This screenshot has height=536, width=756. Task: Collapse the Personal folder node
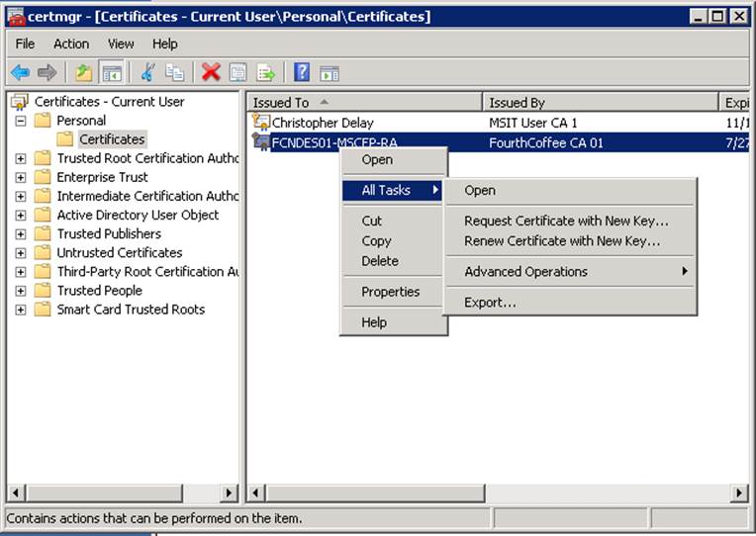coord(21,121)
